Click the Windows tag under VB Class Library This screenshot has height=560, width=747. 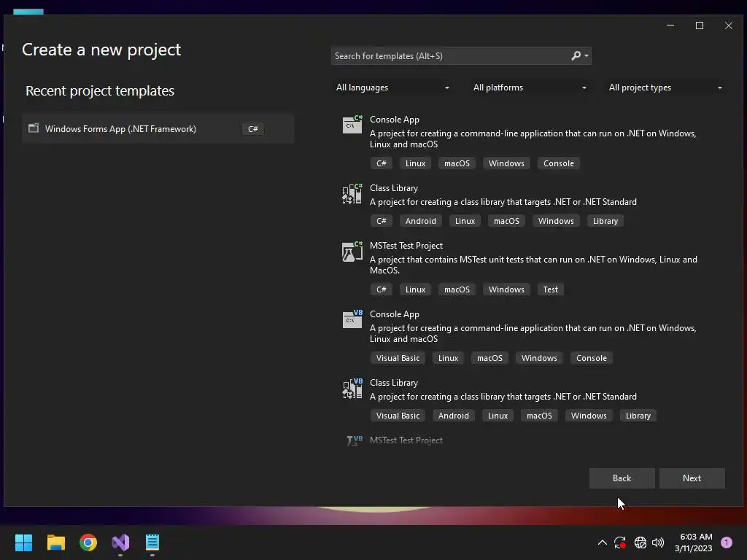click(589, 416)
